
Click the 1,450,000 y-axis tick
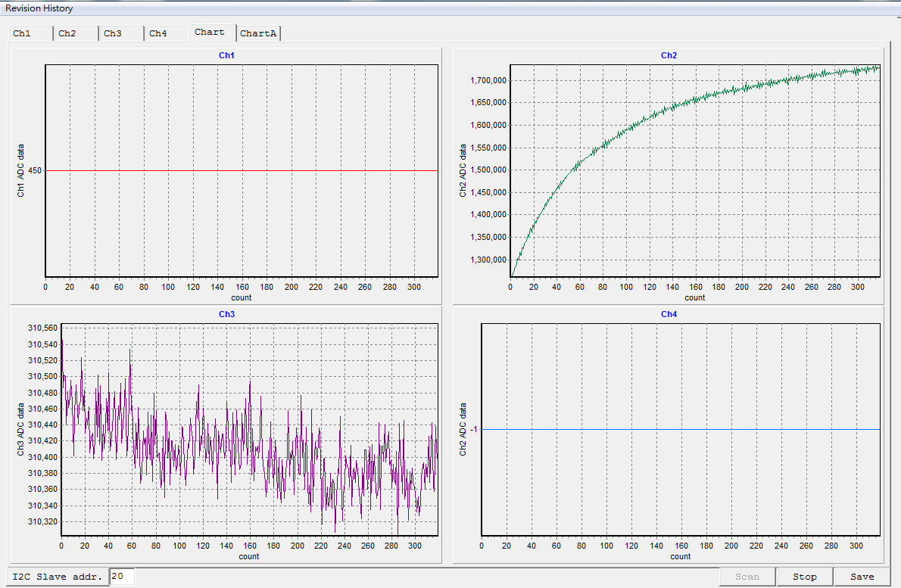coord(488,192)
